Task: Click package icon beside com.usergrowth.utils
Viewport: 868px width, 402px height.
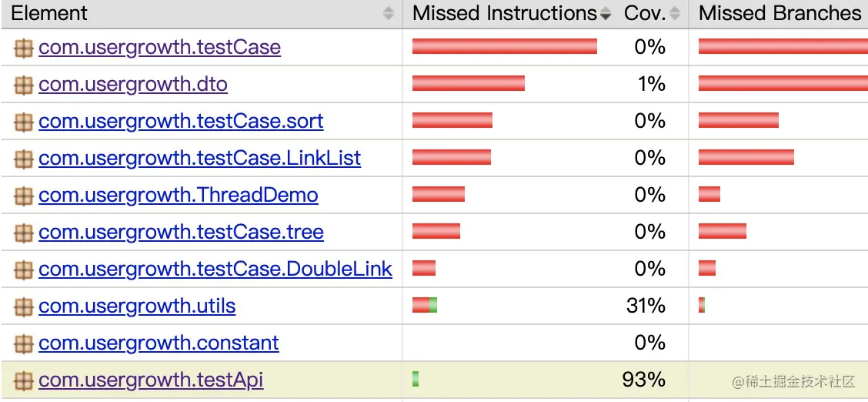Action: [x=24, y=307]
